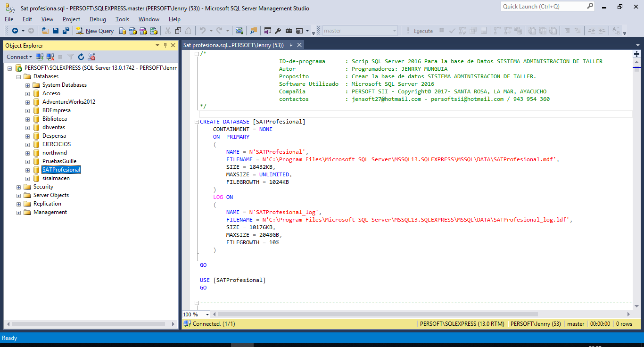Screen dimensions: 644x347
Task: Collapse the header comment block
Action: click(197, 54)
